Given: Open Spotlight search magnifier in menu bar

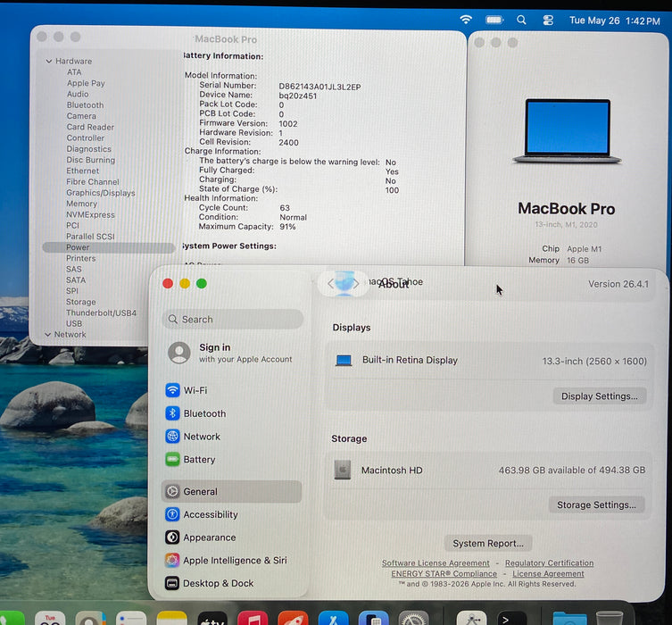Looking at the screenshot, I should (x=521, y=20).
